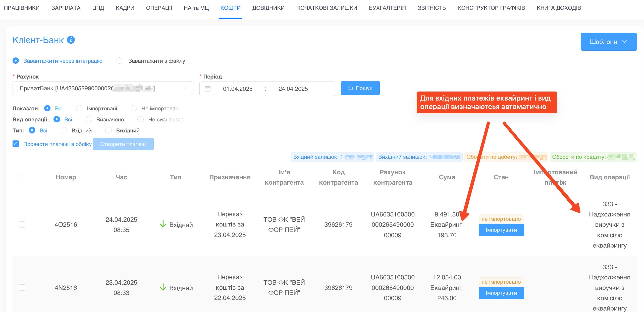Click the Створити платежі button
644x312 pixels.
(x=123, y=144)
